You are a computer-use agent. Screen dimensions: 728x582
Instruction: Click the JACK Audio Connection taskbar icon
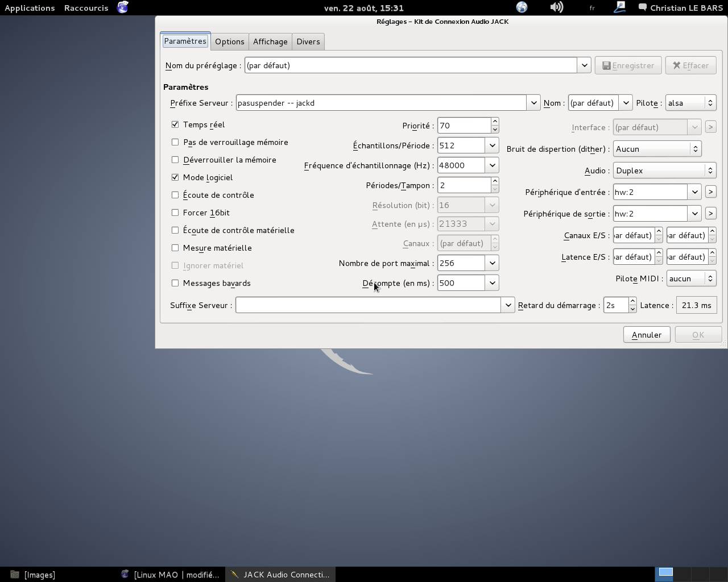[x=234, y=575]
